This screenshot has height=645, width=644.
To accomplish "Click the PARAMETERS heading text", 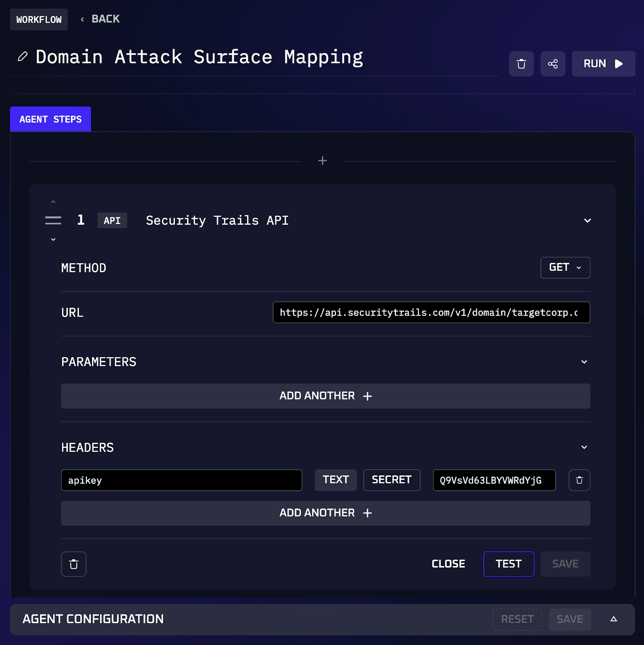I will pyautogui.click(x=99, y=362).
